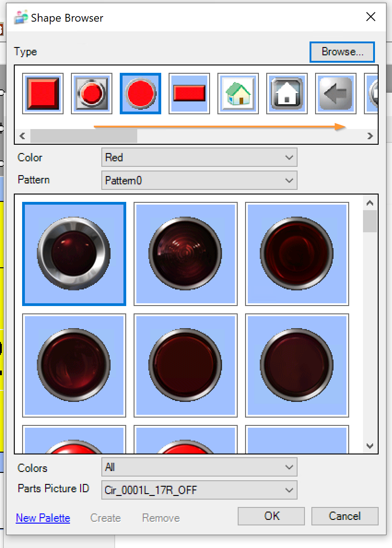
Task: Select the red circle shape type
Action: click(x=140, y=94)
